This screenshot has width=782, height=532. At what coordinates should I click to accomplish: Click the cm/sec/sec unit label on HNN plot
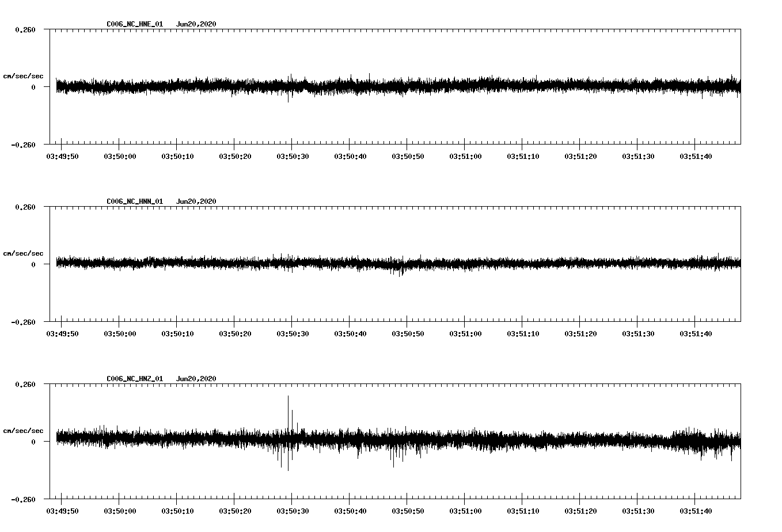tap(23, 253)
